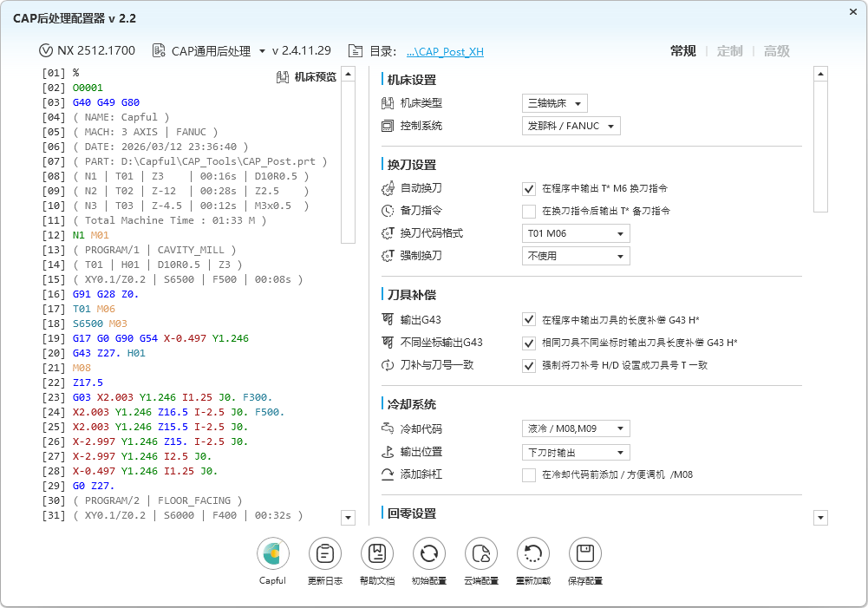
Task: Open the 机床预览 machine preview
Action: (x=305, y=77)
